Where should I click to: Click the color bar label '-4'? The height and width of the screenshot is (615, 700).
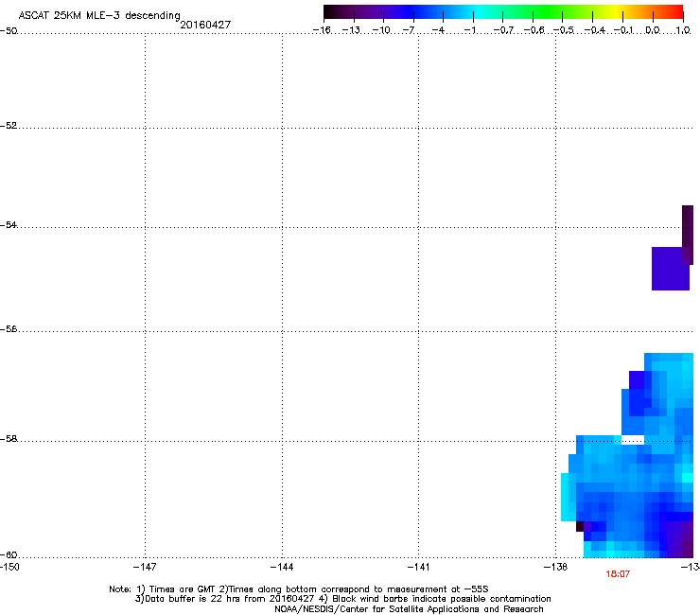[x=438, y=30]
